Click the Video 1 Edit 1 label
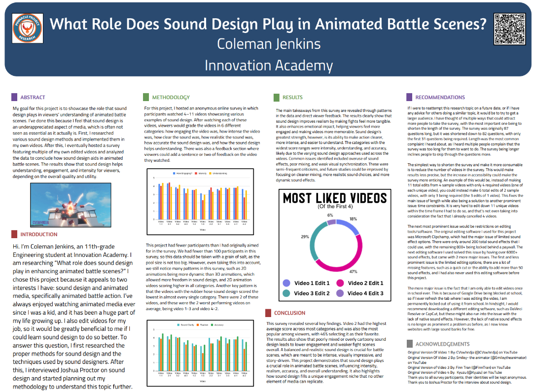Viewport: 533px width, 392px height. point(312,283)
